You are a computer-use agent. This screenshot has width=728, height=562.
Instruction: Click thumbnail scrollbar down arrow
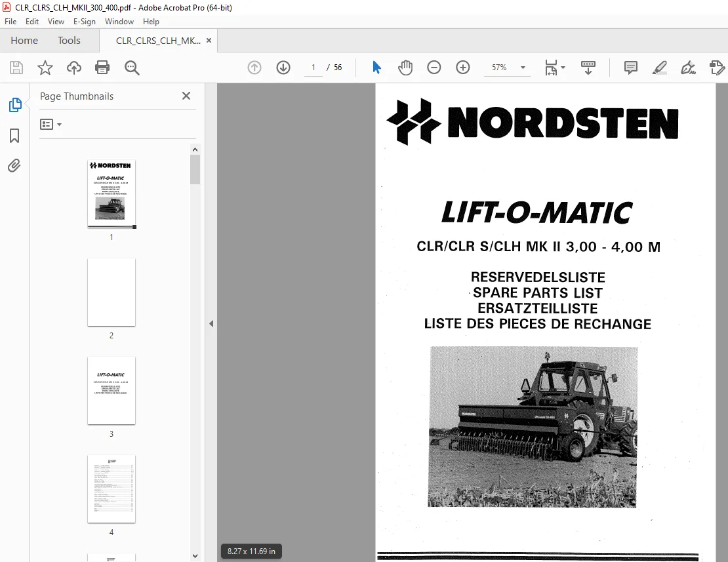tap(195, 556)
